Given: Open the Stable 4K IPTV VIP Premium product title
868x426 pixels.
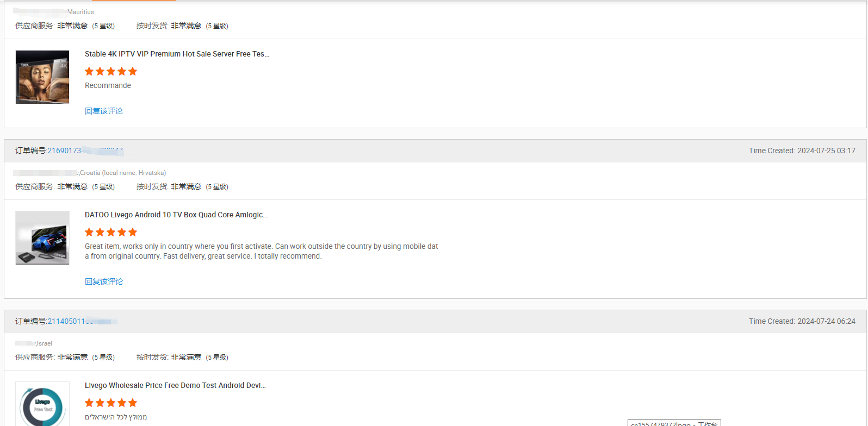Looking at the screenshot, I should pyautogui.click(x=177, y=54).
